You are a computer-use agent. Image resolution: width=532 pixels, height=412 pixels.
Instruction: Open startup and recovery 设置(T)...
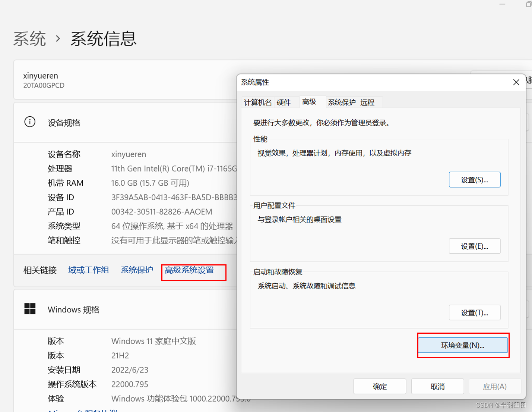[x=475, y=312]
